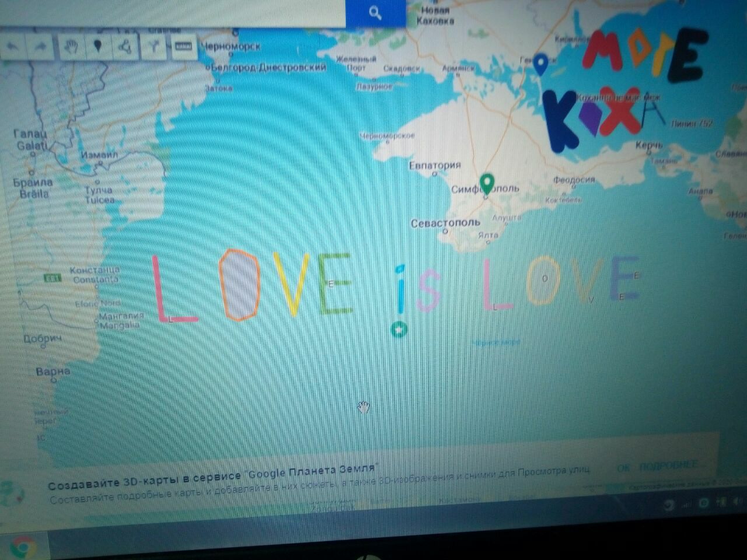
Task: Click the Новая Каховка label
Action: (435, 15)
